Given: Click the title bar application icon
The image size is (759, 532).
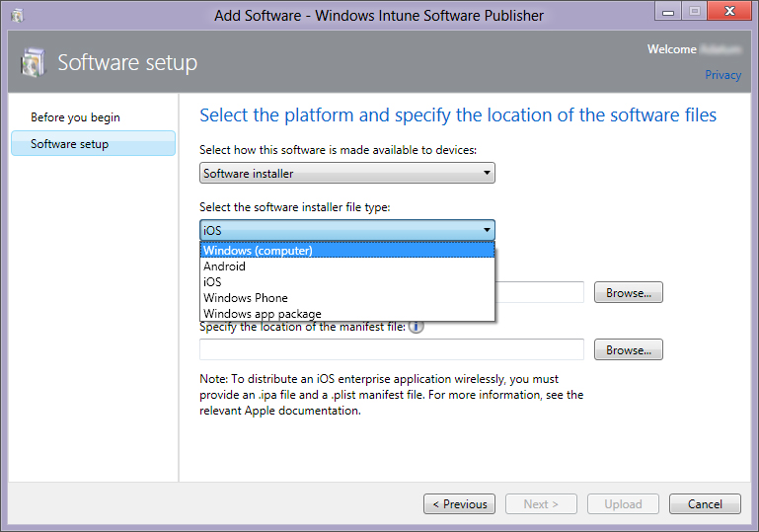Looking at the screenshot, I should pyautogui.click(x=18, y=16).
